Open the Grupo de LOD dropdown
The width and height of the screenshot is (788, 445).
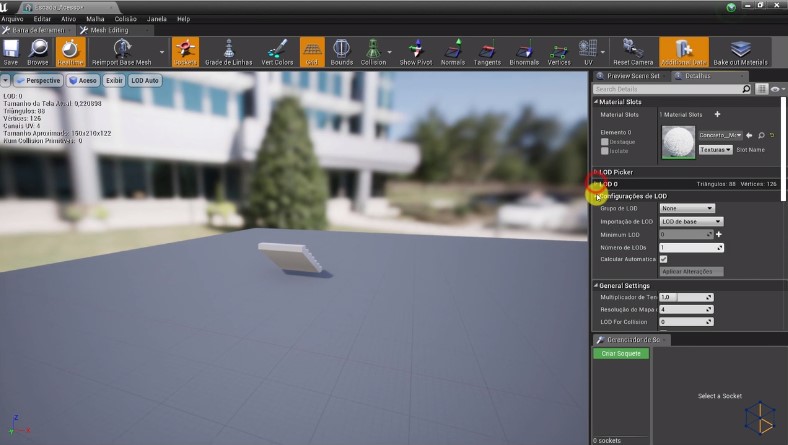point(687,208)
